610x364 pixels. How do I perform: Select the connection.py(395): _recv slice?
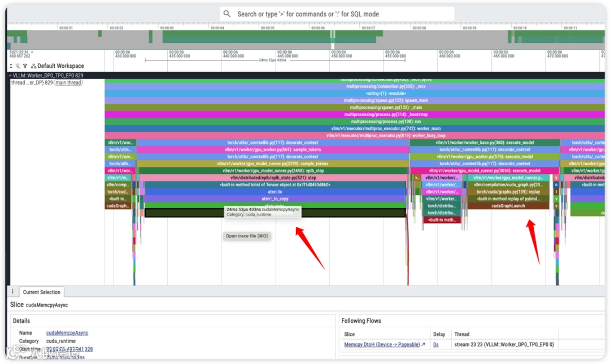coord(354,87)
